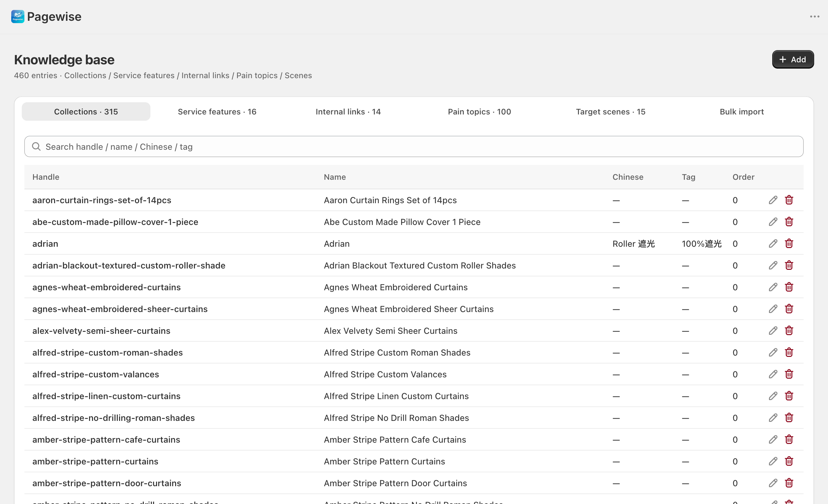Click handle 'aaron-curtain-rings-set-of-14pcs'

(x=102, y=200)
